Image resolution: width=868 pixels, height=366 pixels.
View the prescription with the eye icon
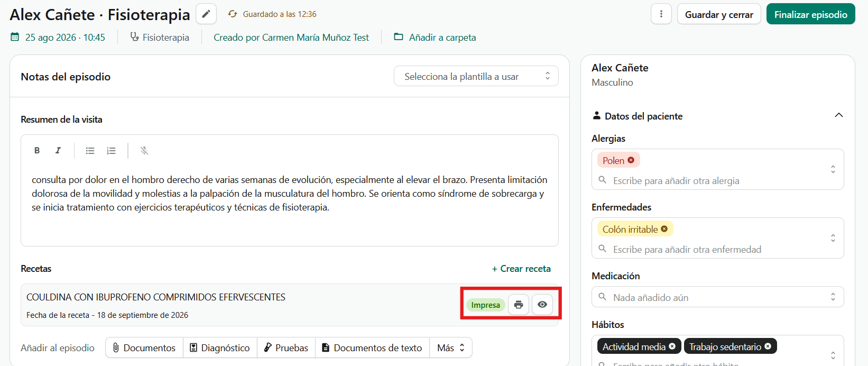pos(542,305)
